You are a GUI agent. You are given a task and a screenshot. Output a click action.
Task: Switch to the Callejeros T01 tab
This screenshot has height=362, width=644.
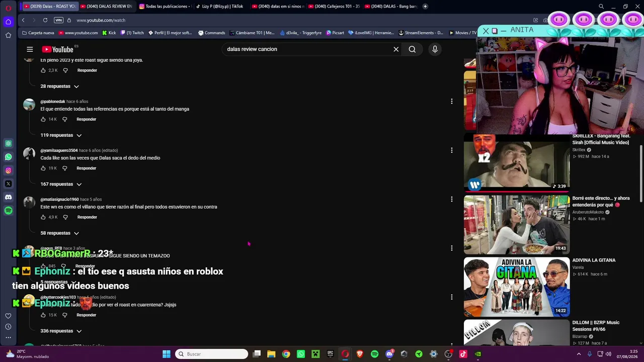click(334, 7)
